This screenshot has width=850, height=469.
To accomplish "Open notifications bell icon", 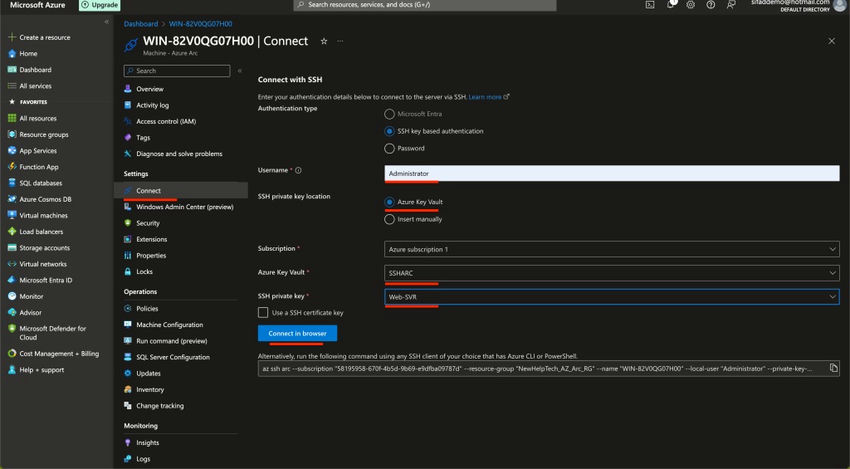I will point(671,5).
